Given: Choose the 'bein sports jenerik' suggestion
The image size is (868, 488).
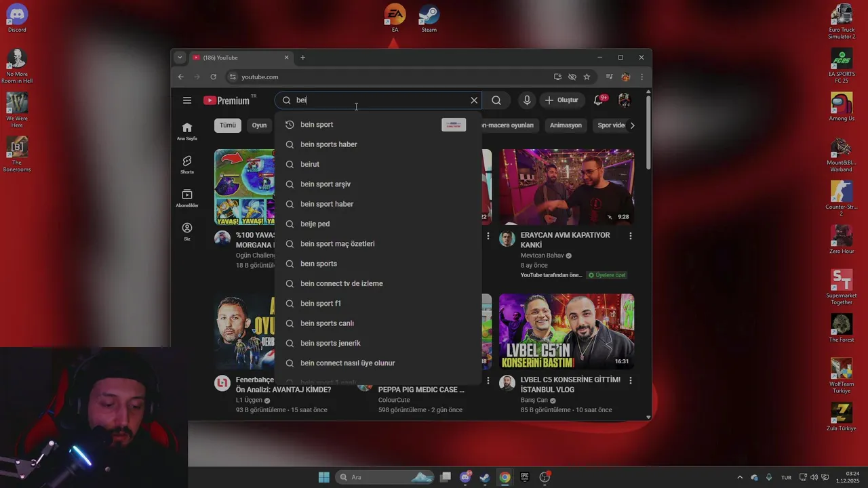Looking at the screenshot, I should (378, 343).
